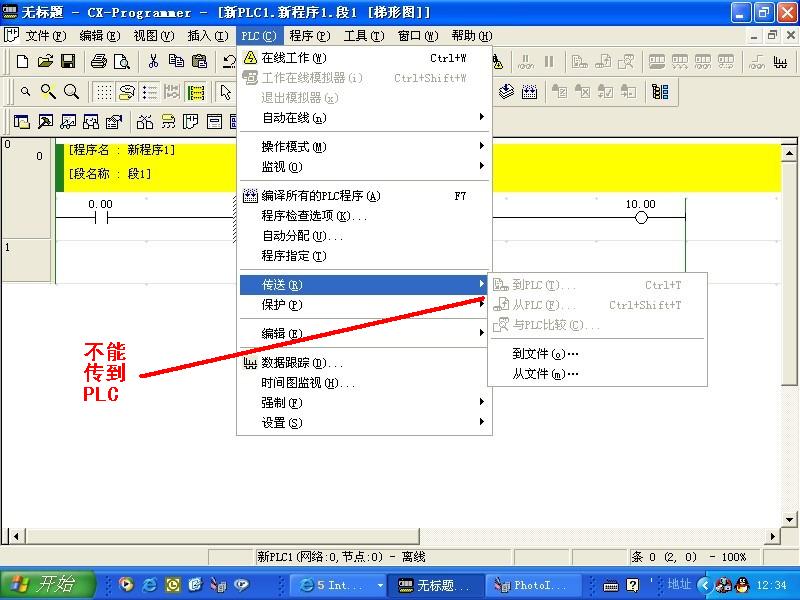Viewport: 800px width, 600px height.
Task: Activate the selection arrow cursor tool
Action: 226,92
